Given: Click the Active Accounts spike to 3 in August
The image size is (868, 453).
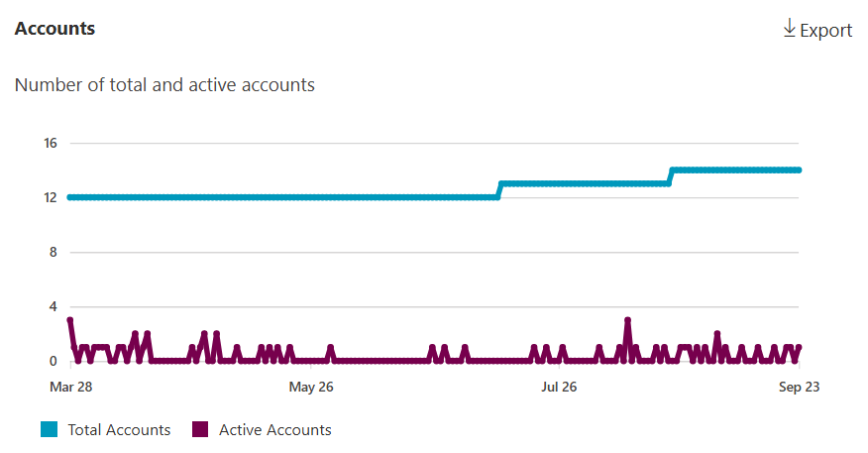Looking at the screenshot, I should pos(627,320).
